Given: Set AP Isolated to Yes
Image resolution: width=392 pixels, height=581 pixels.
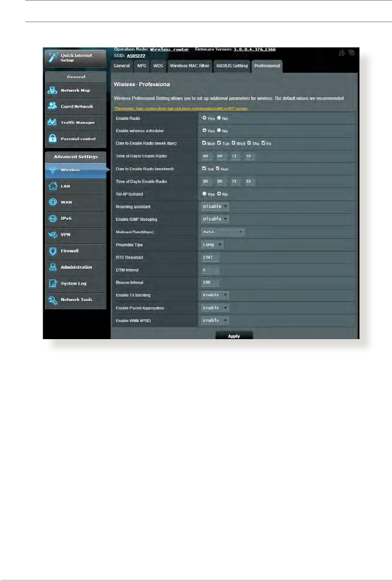Looking at the screenshot, I should click(x=204, y=193).
